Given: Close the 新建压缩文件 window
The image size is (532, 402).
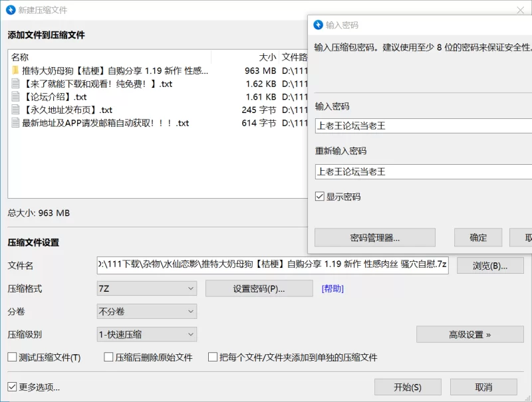Looking at the screenshot, I should pos(520,11).
